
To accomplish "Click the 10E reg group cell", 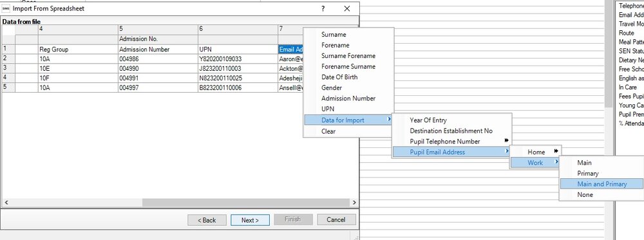I will 78,68.
